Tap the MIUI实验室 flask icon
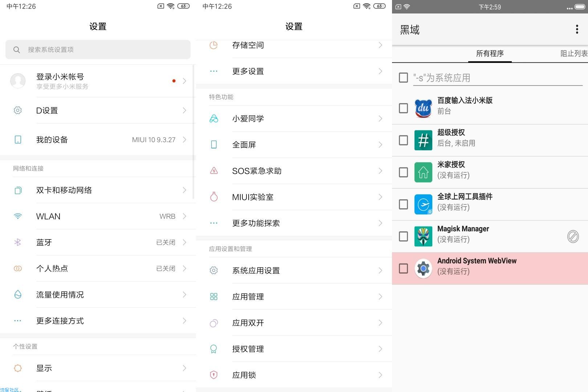Screen dimensions: 588x392 (214, 197)
